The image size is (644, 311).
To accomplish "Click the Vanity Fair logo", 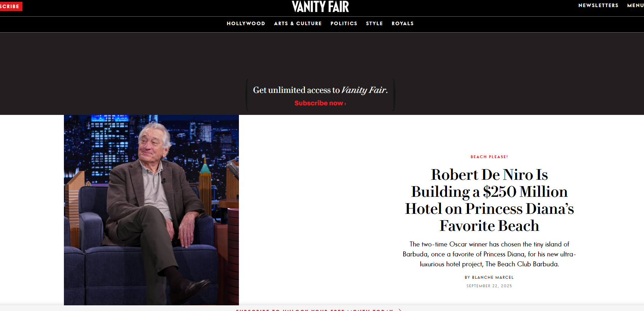I will pos(320,7).
